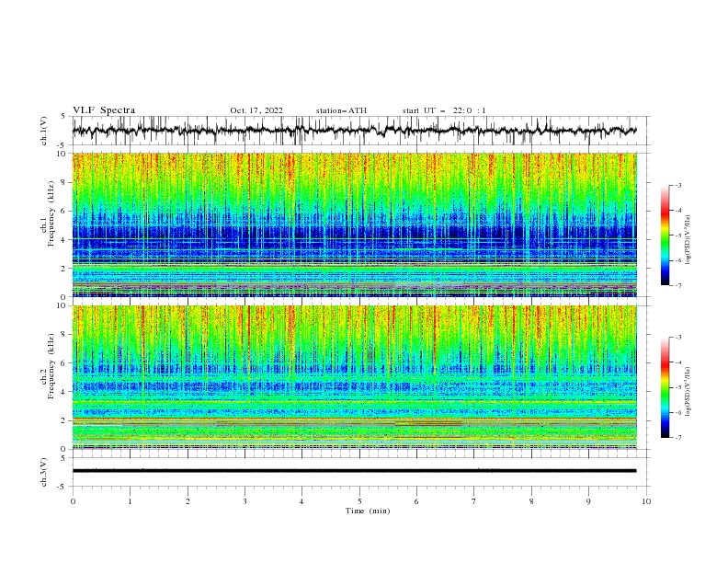The width and height of the screenshot is (728, 563).
Task: Click time tick '0' on the x-axis
Action: pyautogui.click(x=73, y=501)
